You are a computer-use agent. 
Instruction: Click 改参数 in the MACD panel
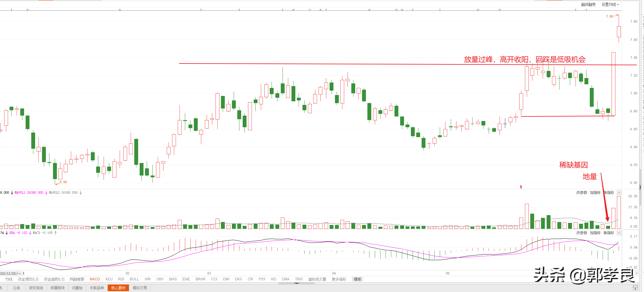tap(582, 233)
